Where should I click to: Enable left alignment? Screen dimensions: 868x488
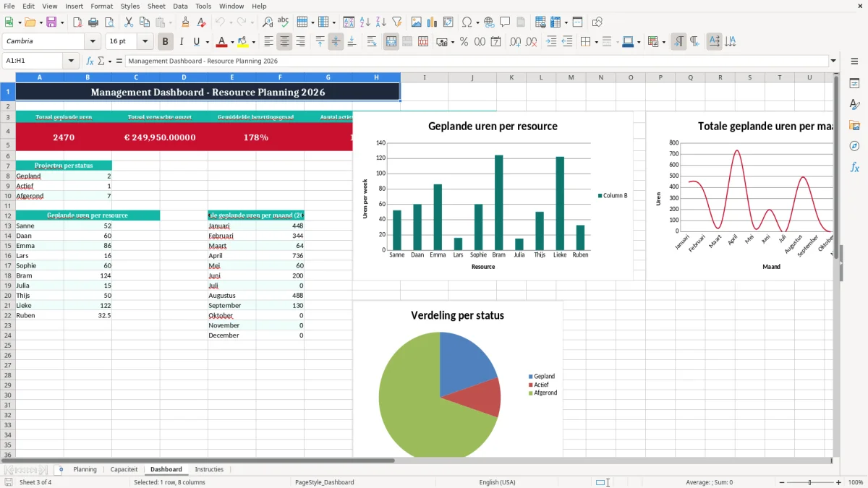[268, 42]
